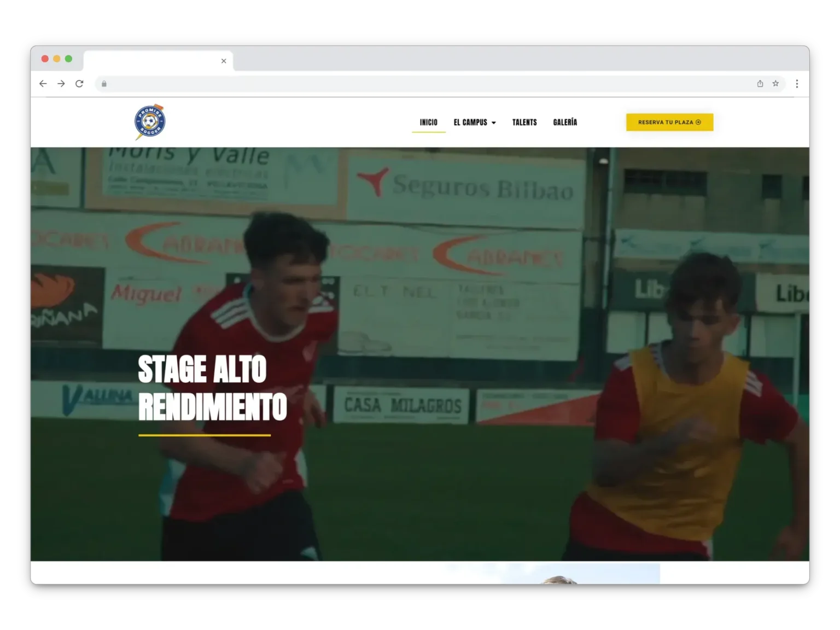Image resolution: width=840 pixels, height=630 pixels.
Task: Click the red macOS close window button
Action: (x=45, y=59)
